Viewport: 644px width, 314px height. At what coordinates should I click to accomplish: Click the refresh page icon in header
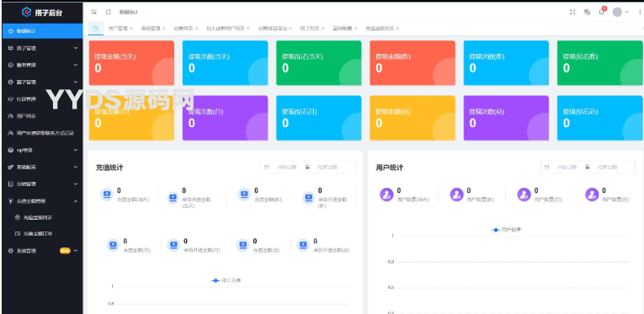tap(109, 12)
